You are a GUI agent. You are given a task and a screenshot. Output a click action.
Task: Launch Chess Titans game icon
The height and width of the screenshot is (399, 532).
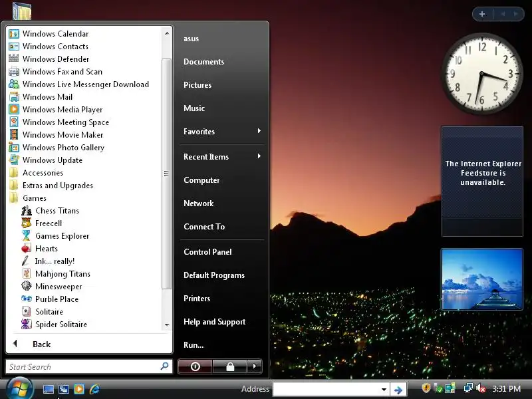point(27,211)
